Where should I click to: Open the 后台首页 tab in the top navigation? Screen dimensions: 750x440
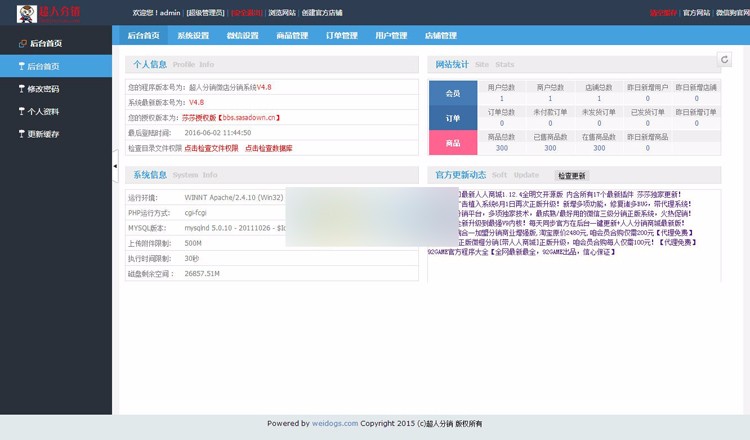tap(143, 35)
